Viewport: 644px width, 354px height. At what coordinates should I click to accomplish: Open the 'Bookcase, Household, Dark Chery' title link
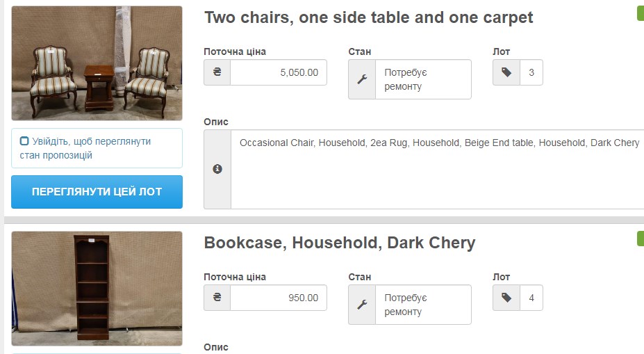[339, 243]
